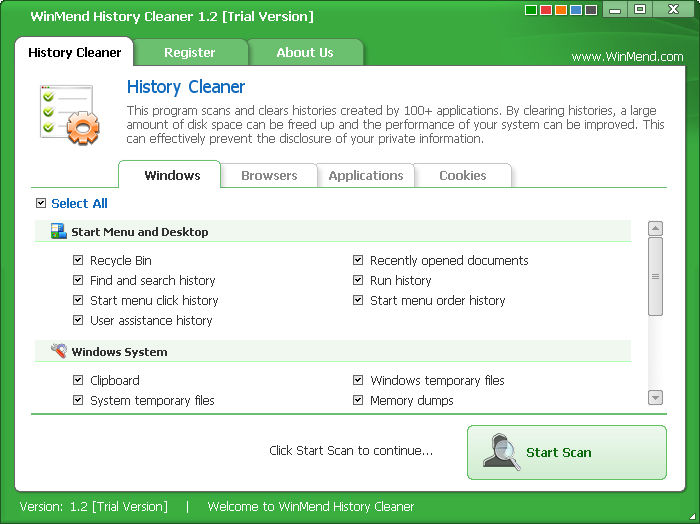Click the Start Menu and Desktop section icon
The image size is (700, 524).
[x=58, y=232]
